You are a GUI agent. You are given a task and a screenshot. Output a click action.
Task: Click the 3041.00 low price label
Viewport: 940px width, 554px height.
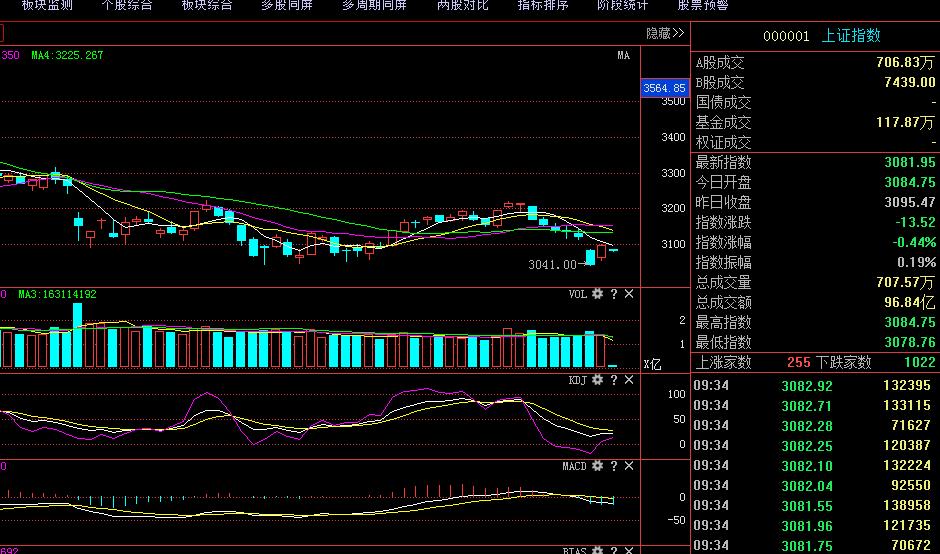(x=552, y=265)
